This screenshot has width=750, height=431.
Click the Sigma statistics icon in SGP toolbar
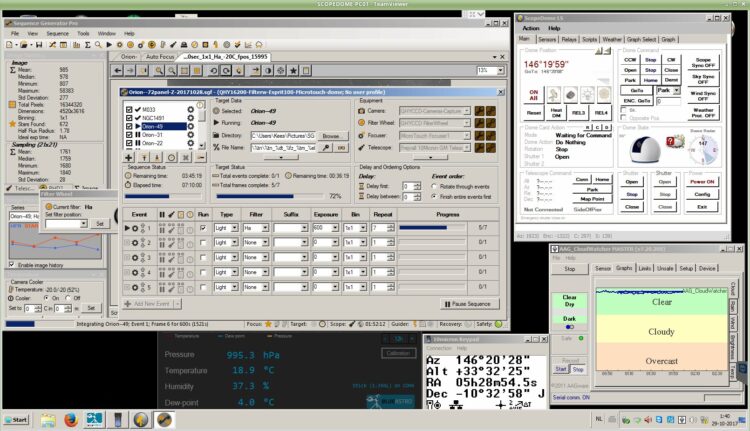[88, 44]
